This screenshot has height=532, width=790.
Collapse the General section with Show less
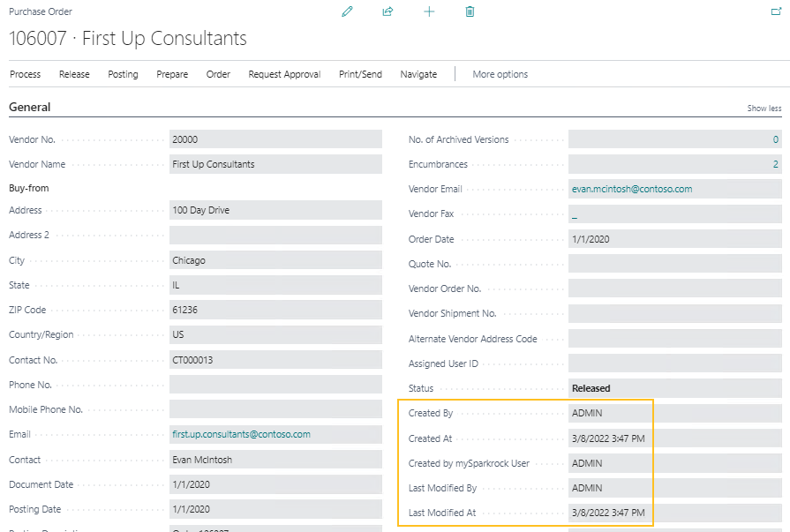point(762,107)
